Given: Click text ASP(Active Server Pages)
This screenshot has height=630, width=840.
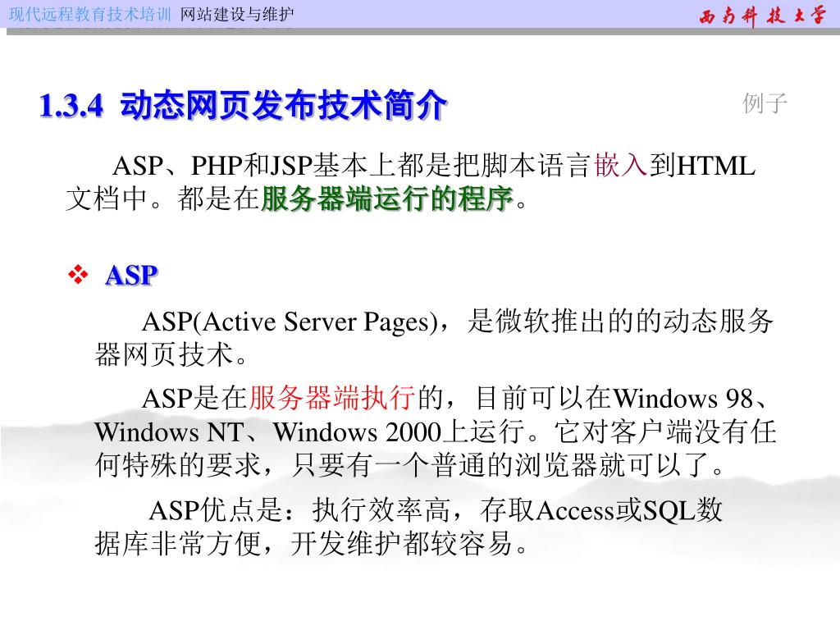Looking at the screenshot, I should (x=290, y=322).
